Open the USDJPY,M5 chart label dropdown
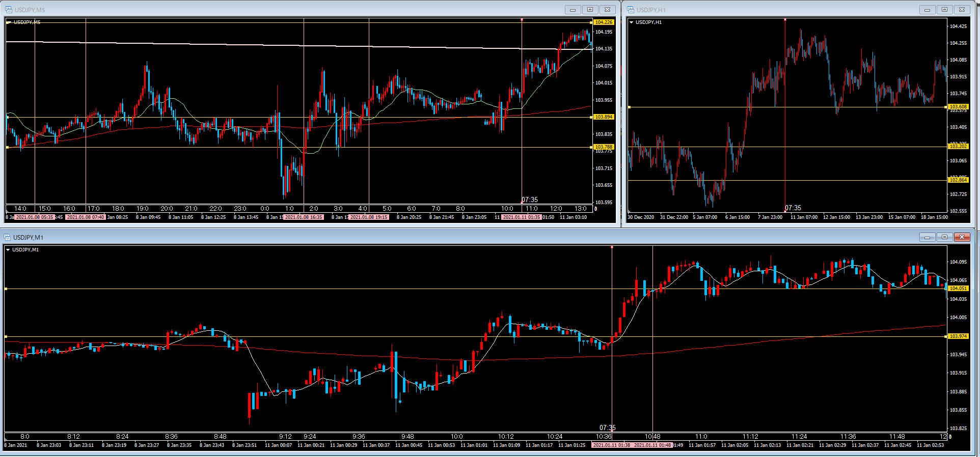This screenshot has height=457, width=980. 9,22
